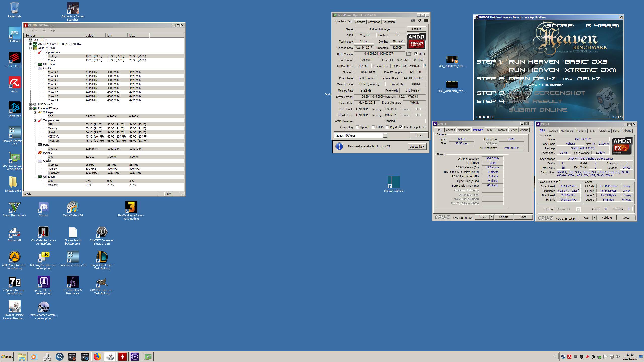Open the Help menu in HWMonitor
Viewport: 644px width, 362px height.
coord(52,30)
